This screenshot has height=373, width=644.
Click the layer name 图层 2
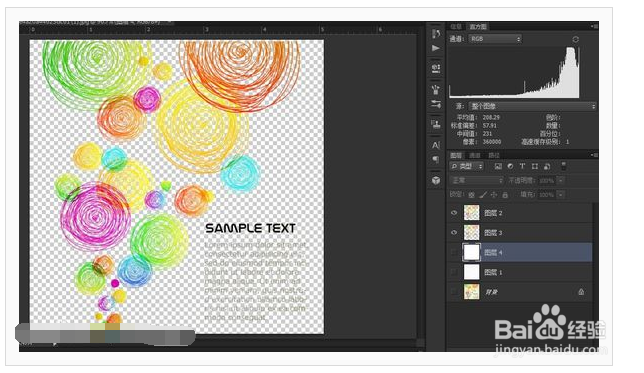[493, 213]
